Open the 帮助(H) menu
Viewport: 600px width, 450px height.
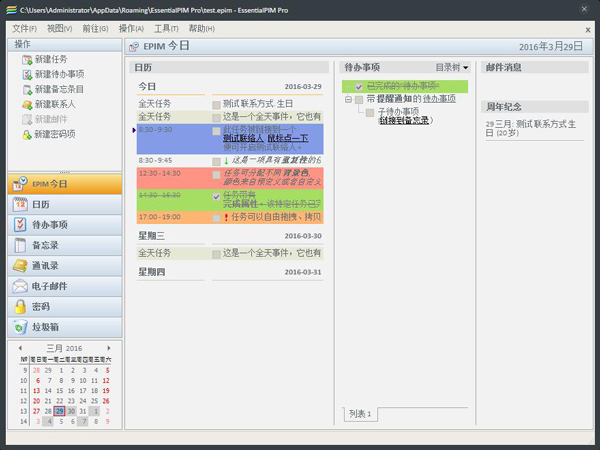coord(202,29)
